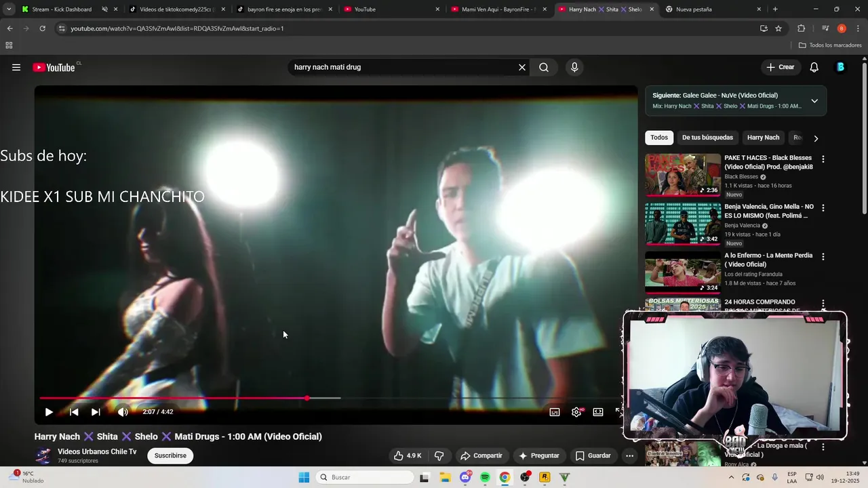Open the YouTube hamburger guide menu
Viewport: 868px width, 488px height.
[x=16, y=67]
